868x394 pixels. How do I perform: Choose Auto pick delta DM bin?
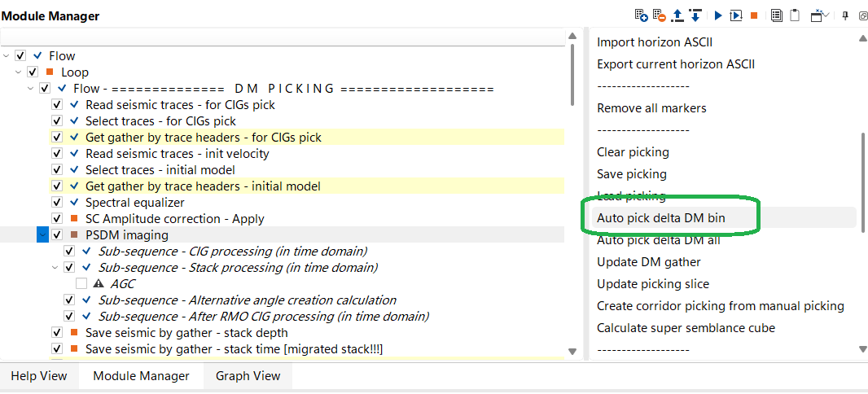[x=660, y=218]
